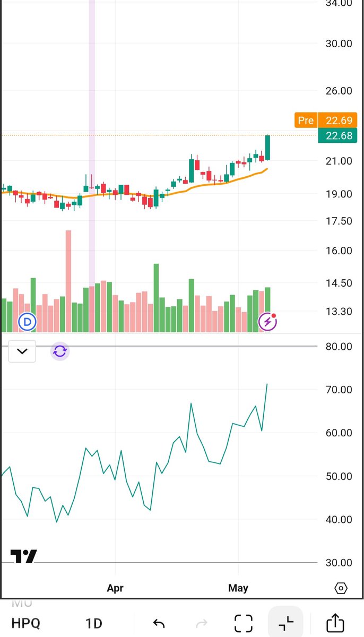This screenshot has height=637, width=364.
Task: Tap the 30.00 RSI scale value
Action: pos(339,563)
